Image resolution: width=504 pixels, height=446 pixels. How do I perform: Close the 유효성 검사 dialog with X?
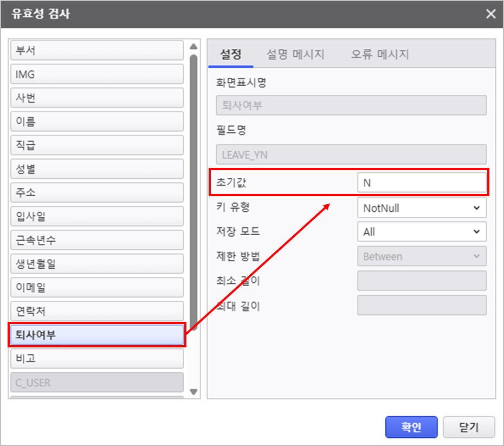tap(490, 14)
